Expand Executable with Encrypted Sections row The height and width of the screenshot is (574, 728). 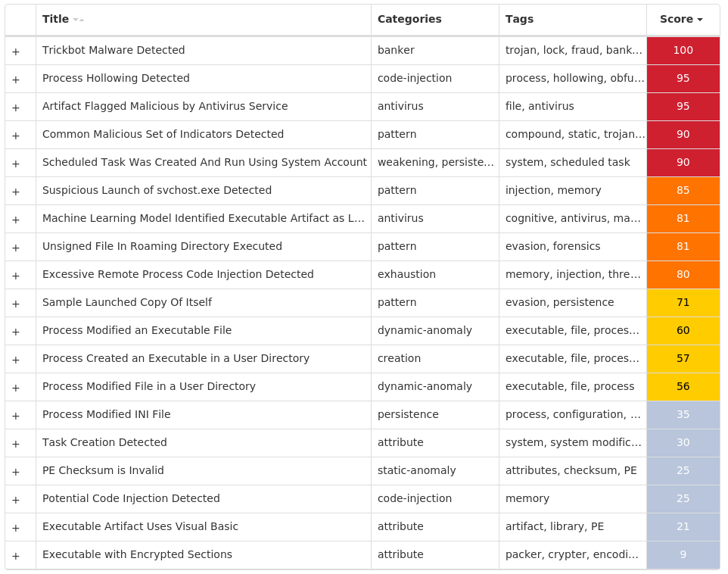(x=16, y=556)
